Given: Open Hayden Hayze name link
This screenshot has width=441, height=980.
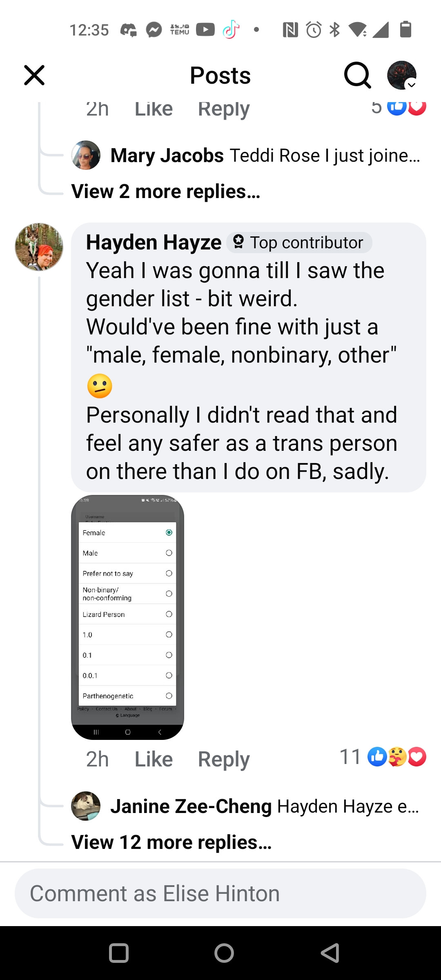Looking at the screenshot, I should pyautogui.click(x=154, y=243).
